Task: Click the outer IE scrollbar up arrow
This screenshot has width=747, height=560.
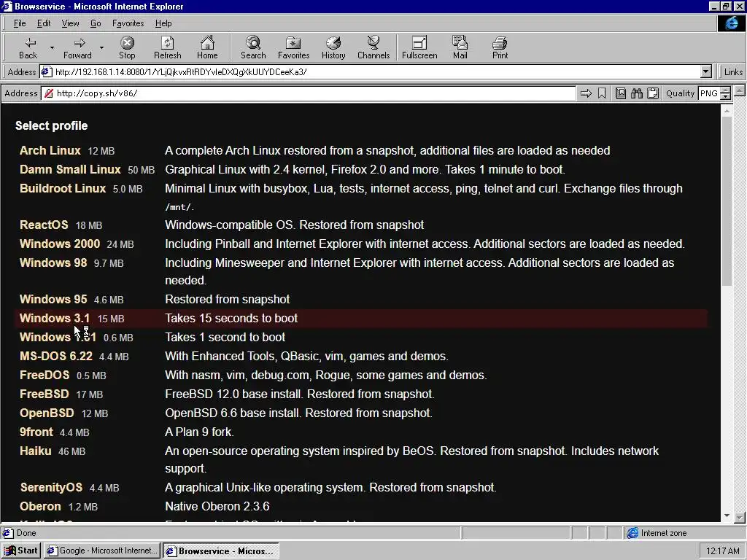Action: click(740, 90)
